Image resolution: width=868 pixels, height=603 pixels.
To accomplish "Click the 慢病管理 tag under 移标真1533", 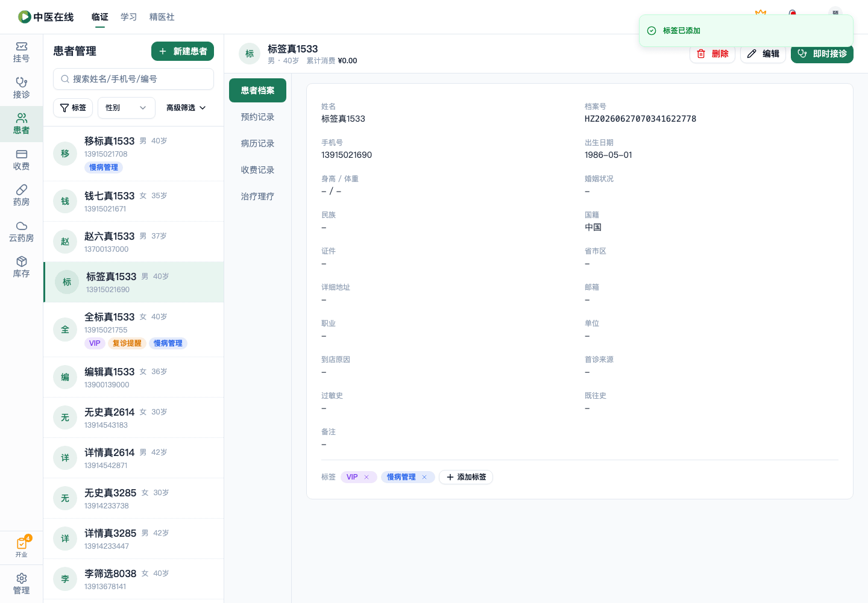I will click(x=104, y=167).
